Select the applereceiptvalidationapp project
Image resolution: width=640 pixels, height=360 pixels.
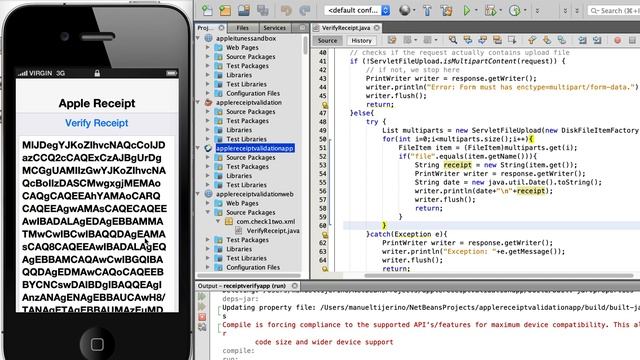[x=255, y=148]
